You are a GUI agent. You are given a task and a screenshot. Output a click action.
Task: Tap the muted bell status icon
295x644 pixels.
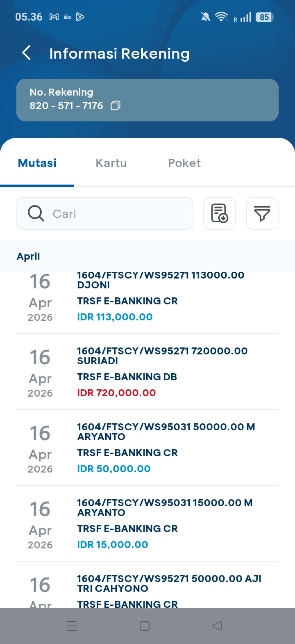205,17
